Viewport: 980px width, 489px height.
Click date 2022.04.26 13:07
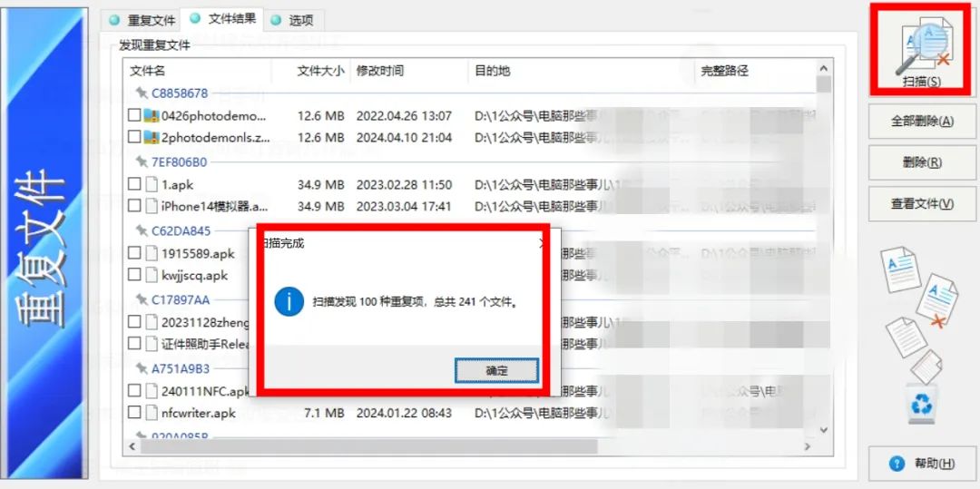pos(404,115)
